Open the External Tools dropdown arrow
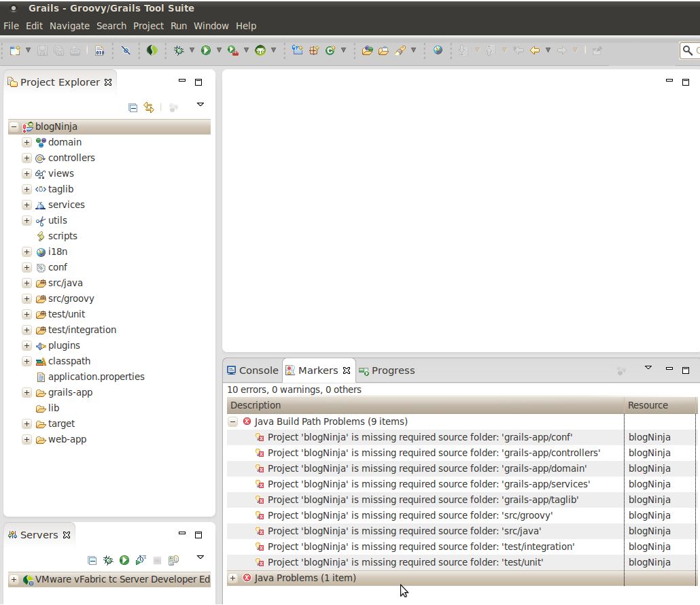 pos(246,50)
